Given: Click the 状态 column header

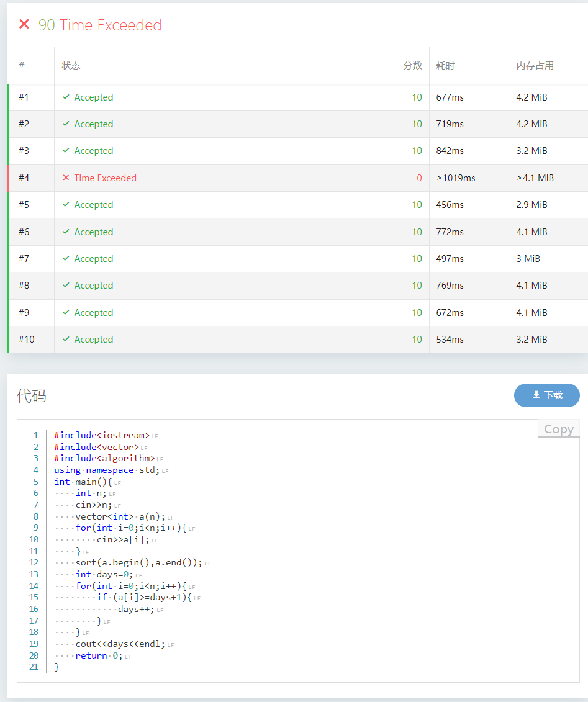Looking at the screenshot, I should [x=71, y=66].
